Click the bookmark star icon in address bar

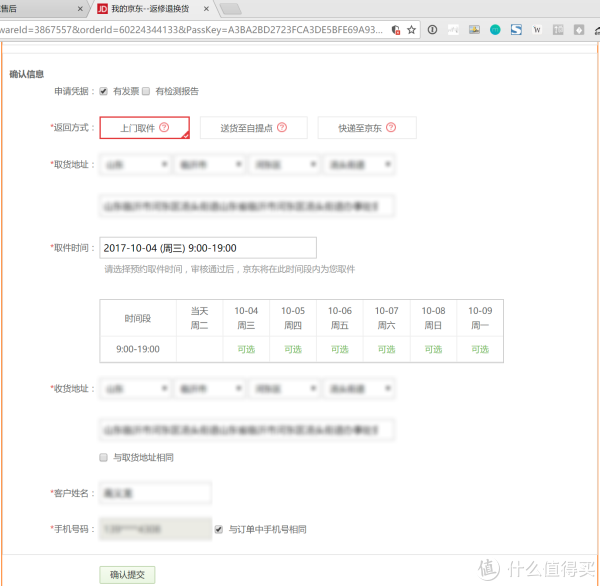click(411, 30)
